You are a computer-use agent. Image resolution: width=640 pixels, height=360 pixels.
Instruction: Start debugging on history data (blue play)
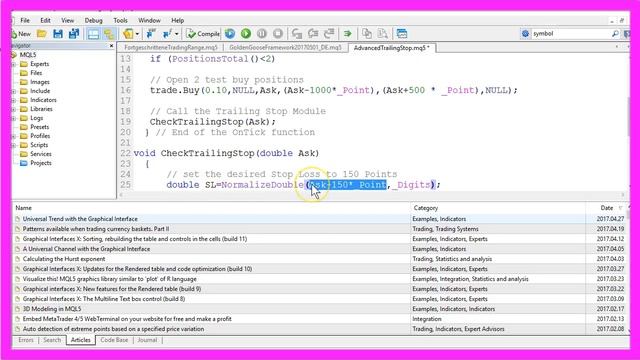tap(230, 34)
